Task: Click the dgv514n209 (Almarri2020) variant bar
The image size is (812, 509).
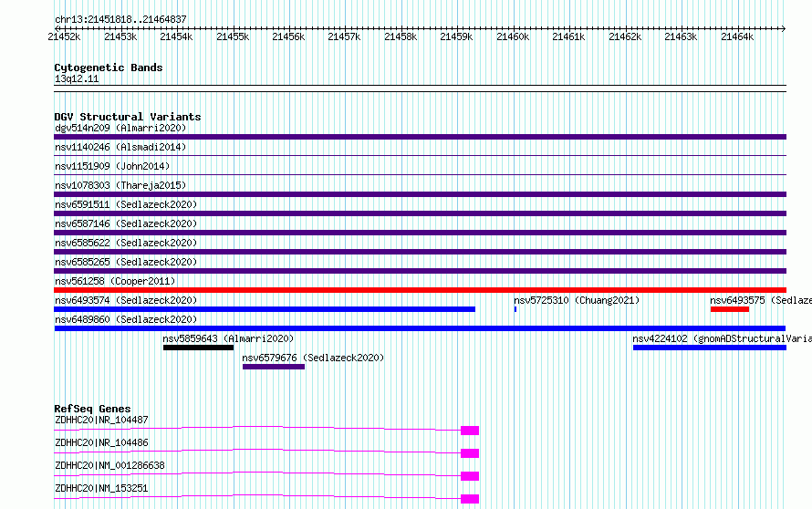Action: pyautogui.click(x=420, y=137)
